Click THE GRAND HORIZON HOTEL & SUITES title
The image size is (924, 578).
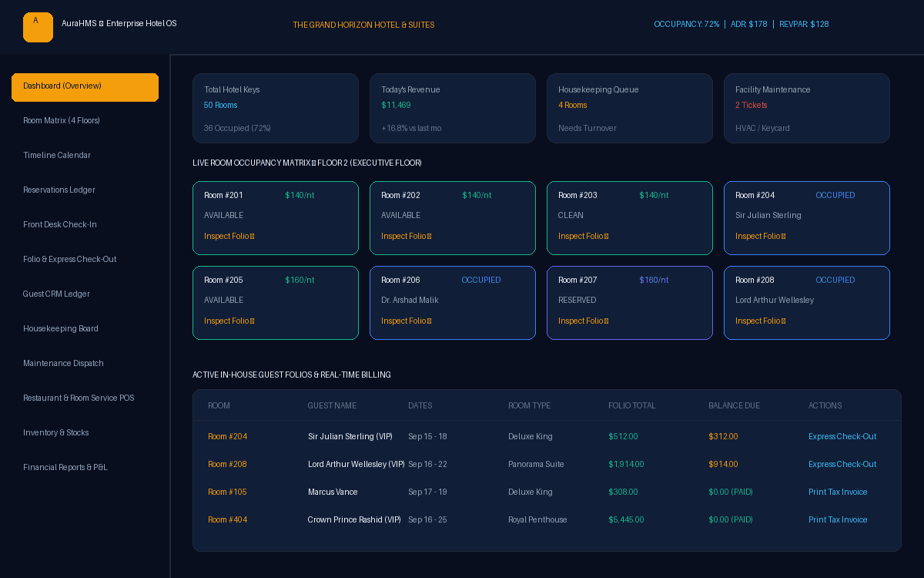coord(363,25)
